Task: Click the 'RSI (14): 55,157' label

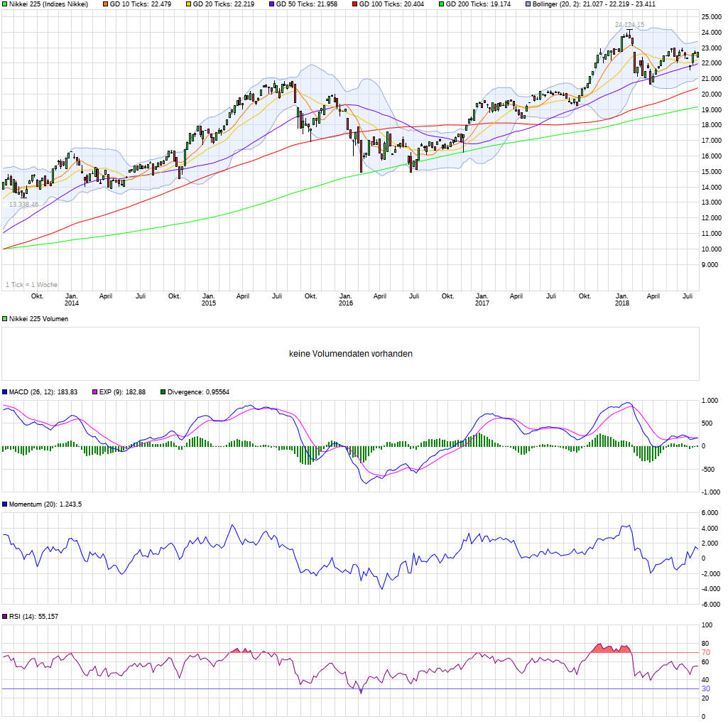Action: 34,617
